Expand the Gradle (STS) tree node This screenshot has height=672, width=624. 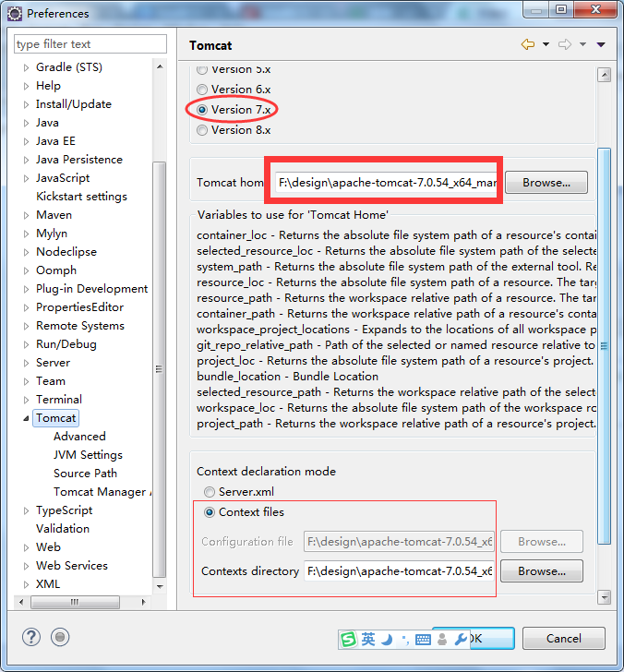click(x=26, y=67)
